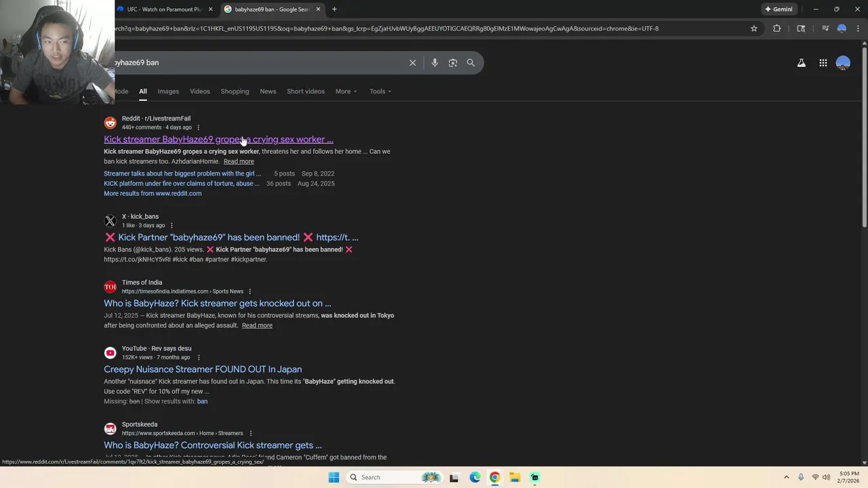Open Search Labs flask icon

pos(801,63)
